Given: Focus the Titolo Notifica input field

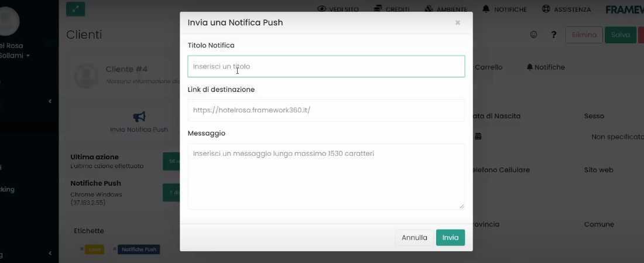Looking at the screenshot, I should coord(326,67).
